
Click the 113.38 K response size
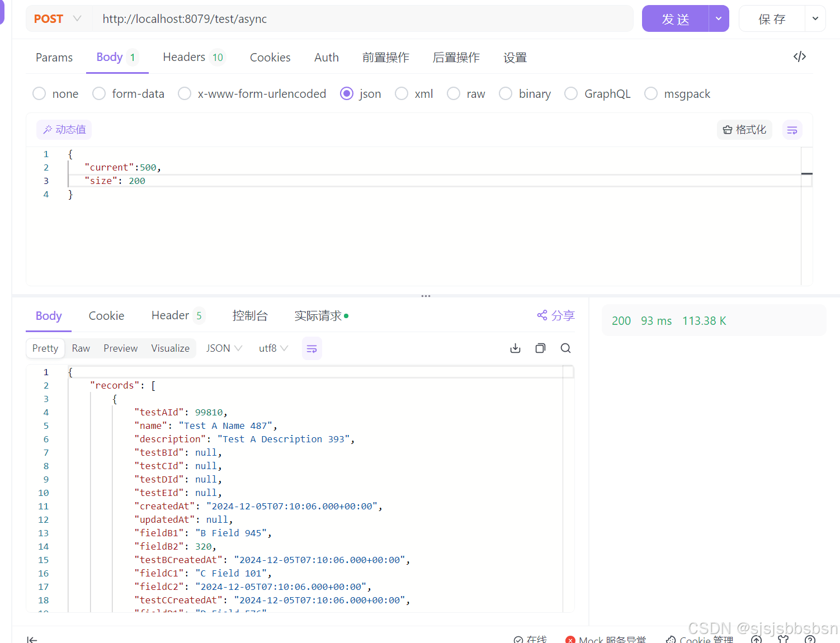[704, 320]
